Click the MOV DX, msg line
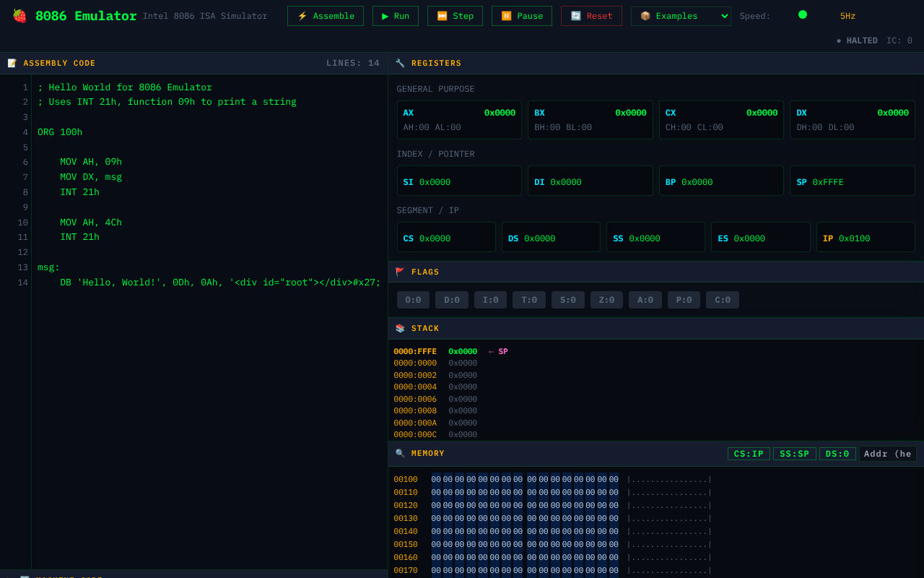 [x=91, y=177]
